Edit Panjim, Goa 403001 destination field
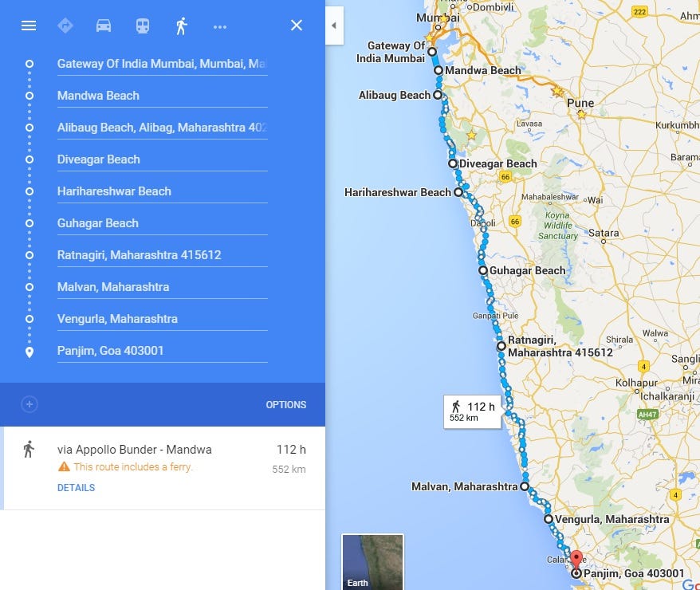 point(162,351)
